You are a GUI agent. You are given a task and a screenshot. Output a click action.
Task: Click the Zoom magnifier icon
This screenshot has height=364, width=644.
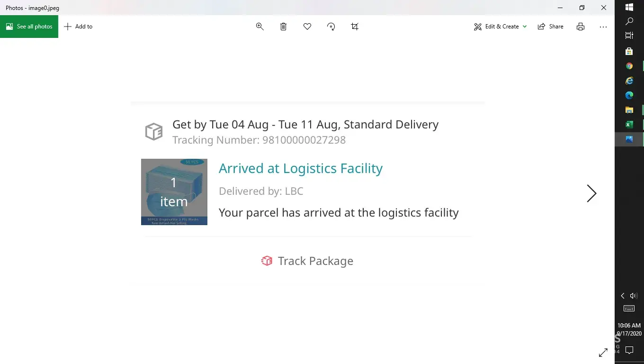coord(259,27)
